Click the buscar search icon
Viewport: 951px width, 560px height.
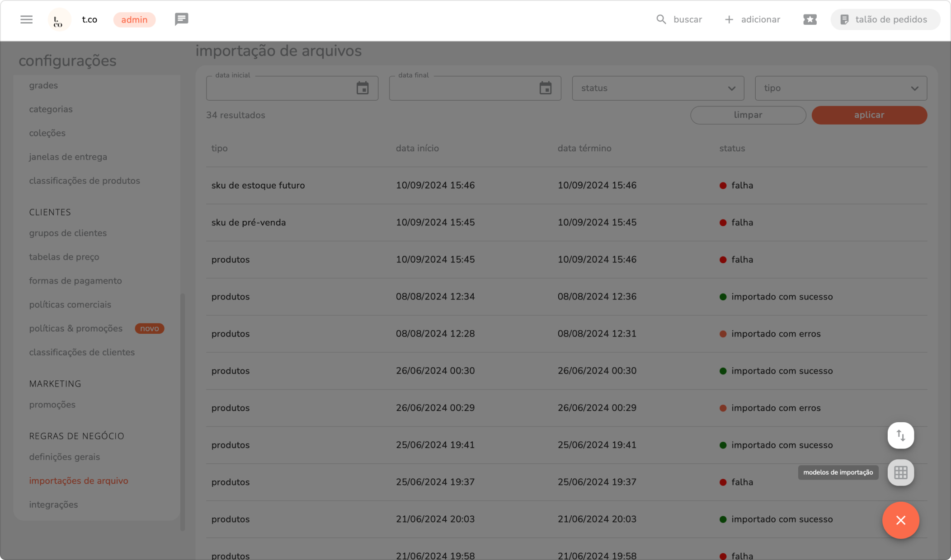[x=661, y=19]
